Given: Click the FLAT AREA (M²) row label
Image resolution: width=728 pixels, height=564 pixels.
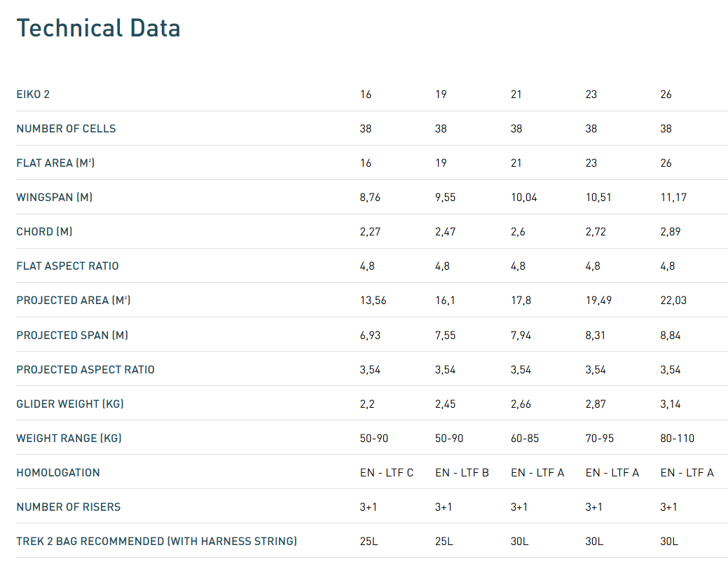Looking at the screenshot, I should pyautogui.click(x=55, y=163).
